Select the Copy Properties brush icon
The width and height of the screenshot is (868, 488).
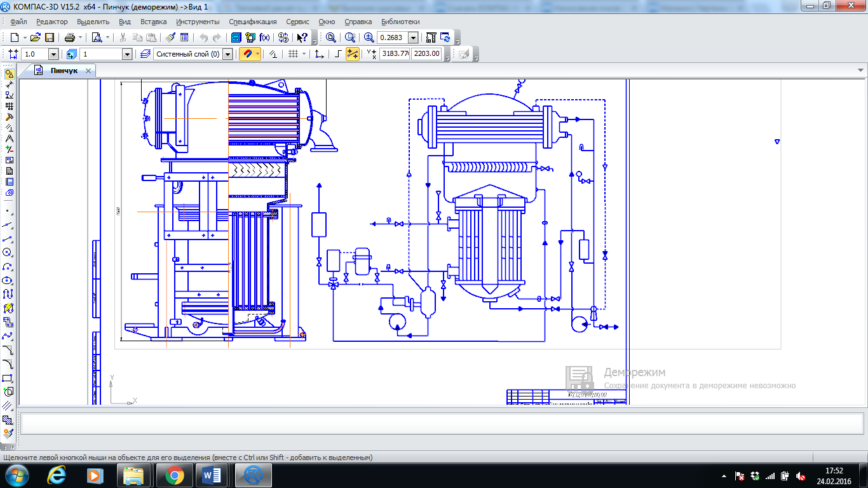(x=170, y=37)
